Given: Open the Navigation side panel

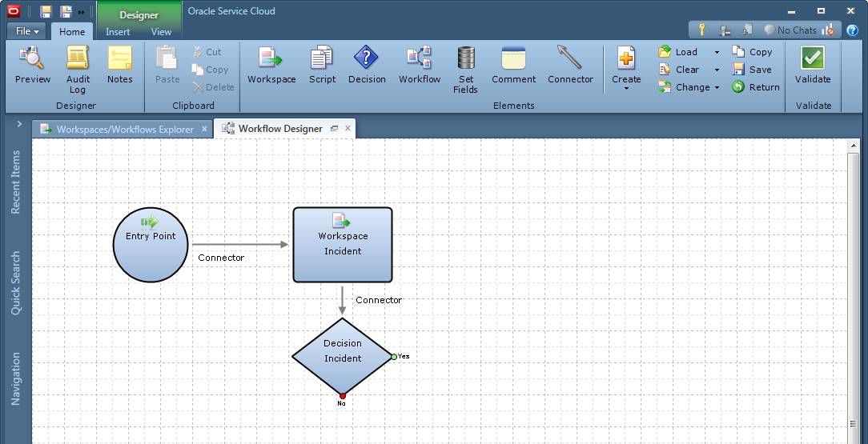Looking at the screenshot, I should coord(16,378).
